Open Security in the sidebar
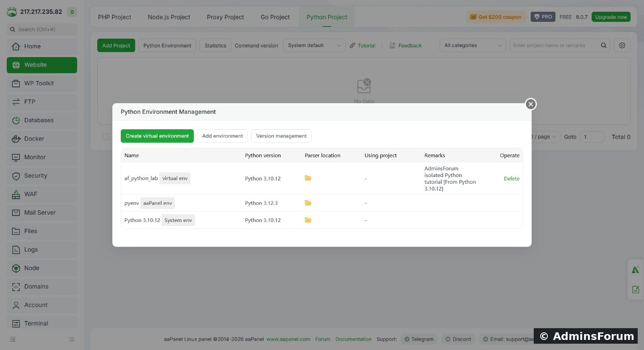Screen dimensions: 644x350 pyautogui.click(x=42, y=175)
